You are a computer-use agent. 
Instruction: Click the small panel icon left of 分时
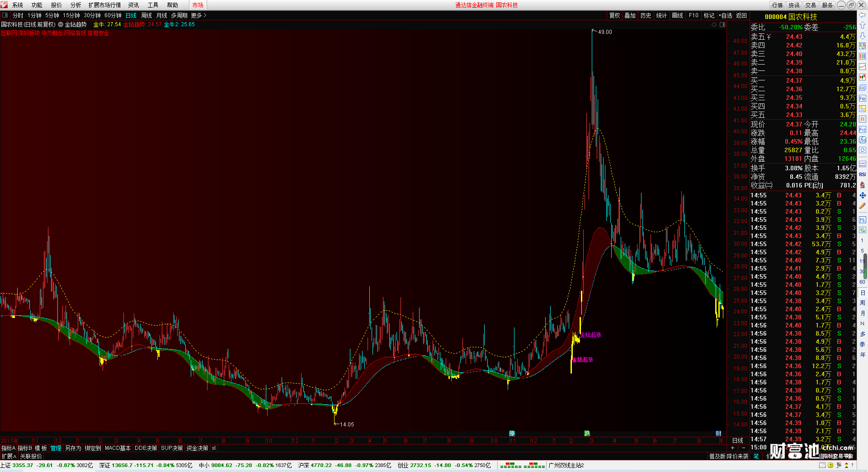click(x=5, y=15)
